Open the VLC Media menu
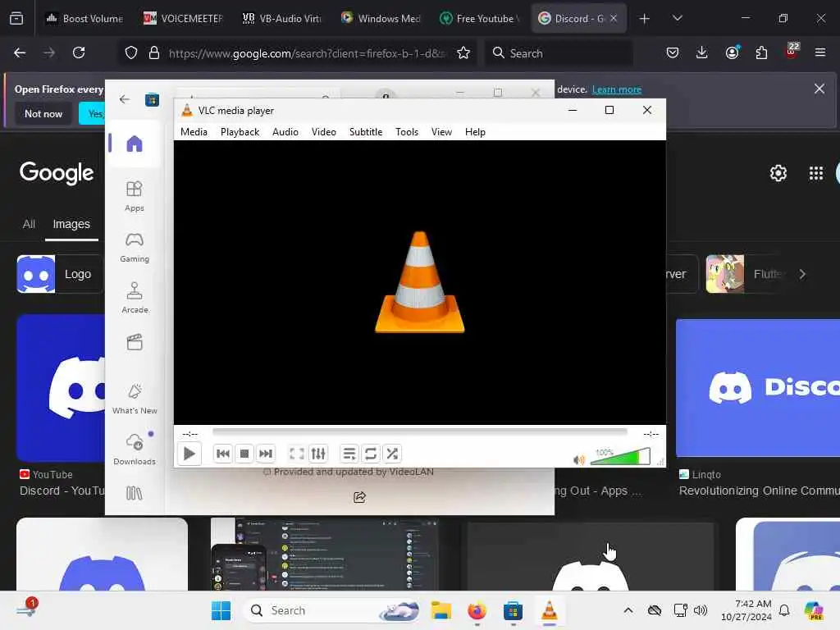The width and height of the screenshot is (840, 630). pyautogui.click(x=194, y=132)
